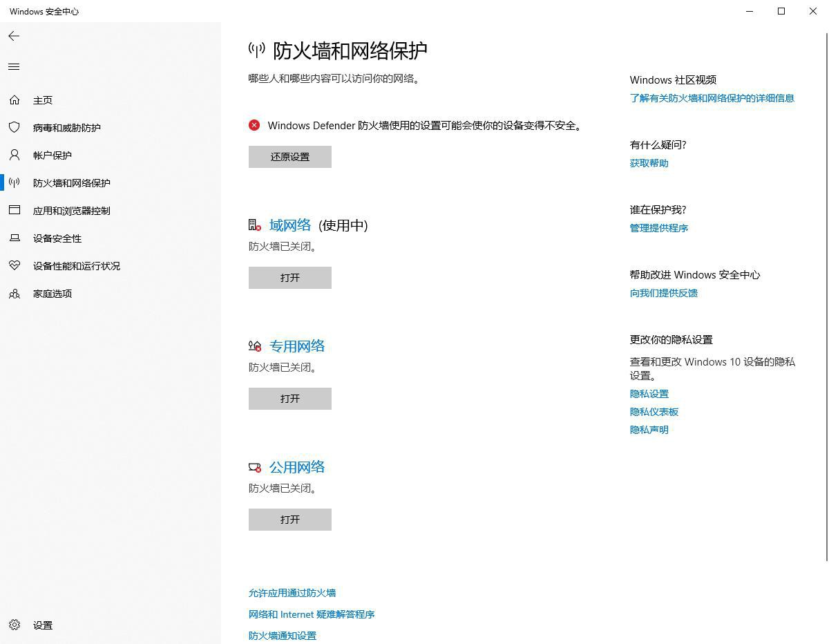
Task: Click 打开 button under 专用网络
Action: click(x=290, y=399)
